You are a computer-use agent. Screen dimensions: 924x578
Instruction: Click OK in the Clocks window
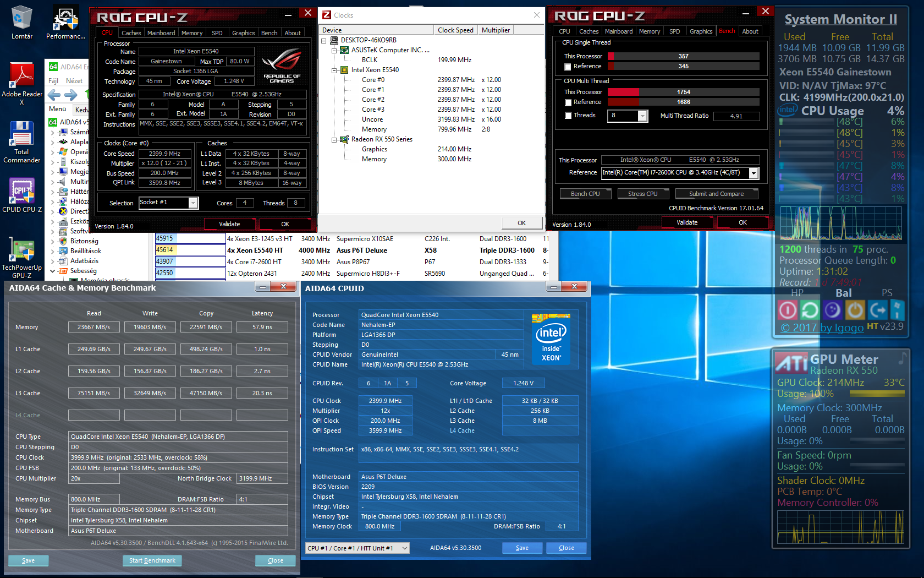click(521, 223)
